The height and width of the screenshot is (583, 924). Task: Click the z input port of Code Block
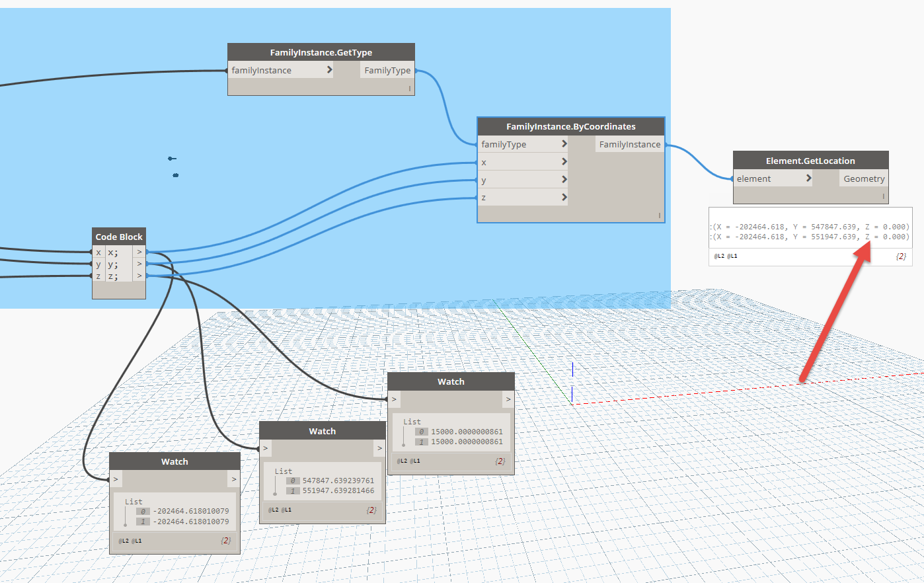click(98, 276)
